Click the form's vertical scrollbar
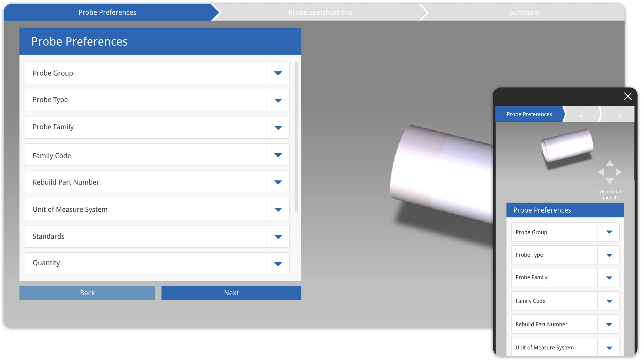 click(x=296, y=137)
